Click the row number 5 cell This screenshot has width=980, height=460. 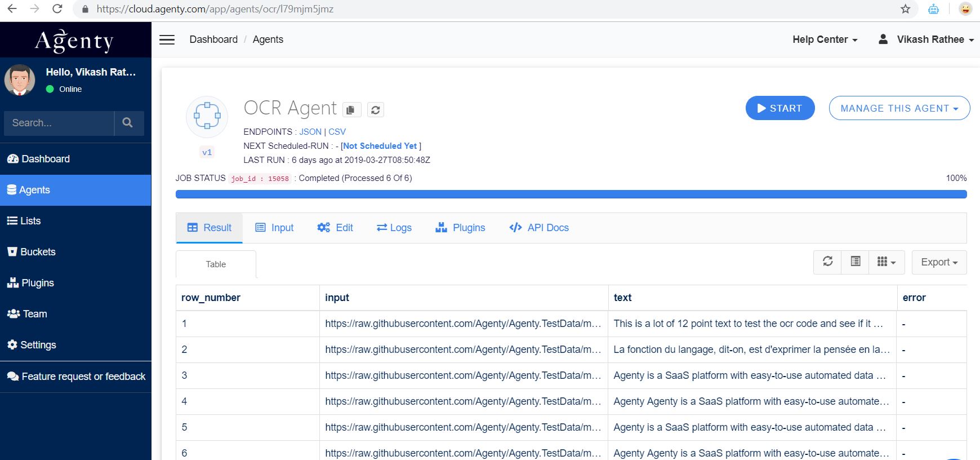tap(247, 427)
